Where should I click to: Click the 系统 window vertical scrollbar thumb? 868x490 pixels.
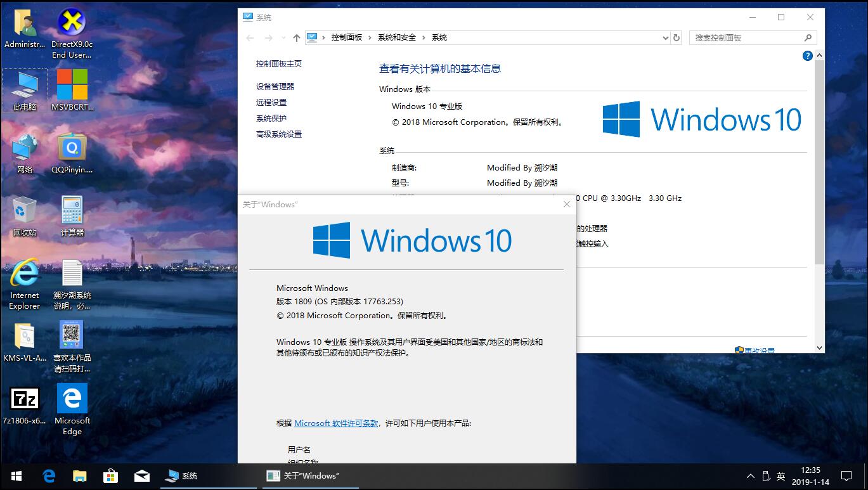[x=819, y=163]
